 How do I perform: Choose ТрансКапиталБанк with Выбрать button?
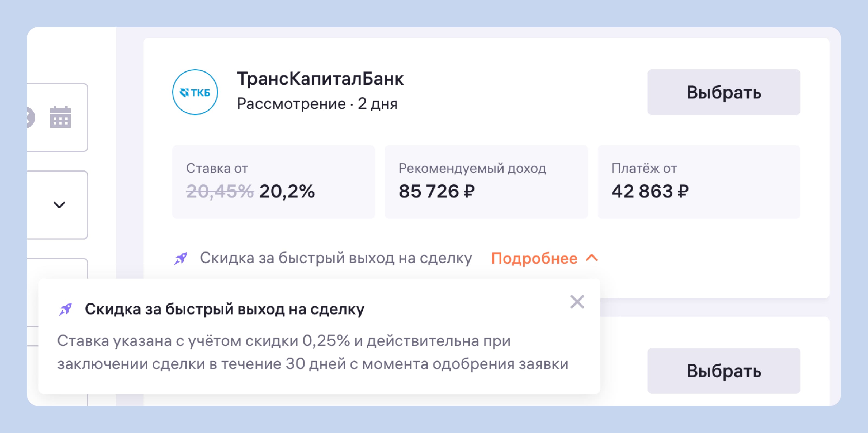(x=723, y=92)
